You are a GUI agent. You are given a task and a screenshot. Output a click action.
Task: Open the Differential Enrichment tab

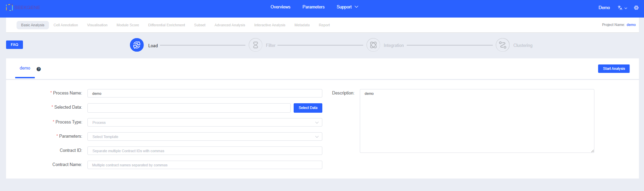point(166,25)
